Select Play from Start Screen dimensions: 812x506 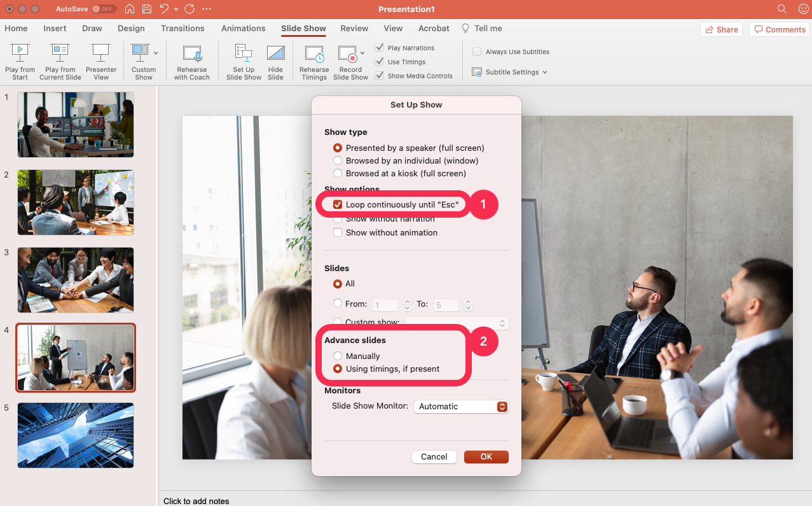[19, 60]
